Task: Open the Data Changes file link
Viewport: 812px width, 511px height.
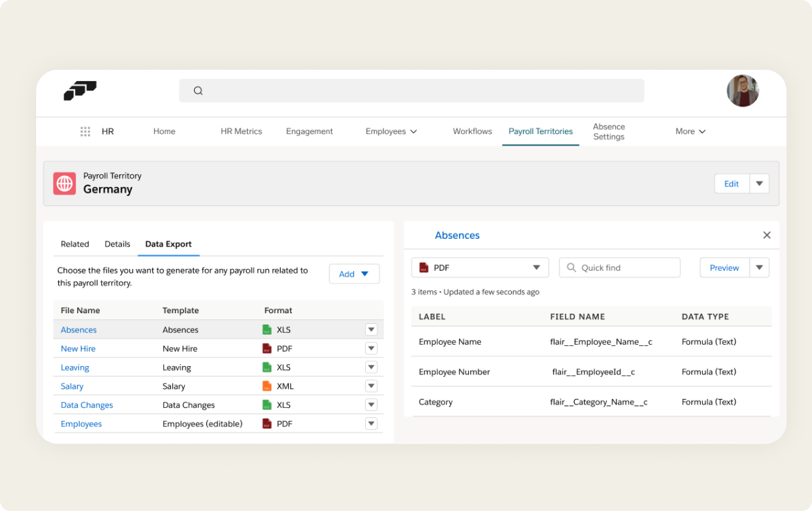Action: point(87,405)
